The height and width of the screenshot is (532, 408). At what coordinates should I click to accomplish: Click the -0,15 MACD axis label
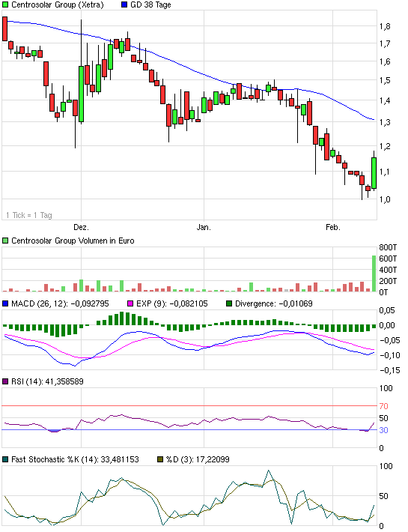tap(390, 370)
